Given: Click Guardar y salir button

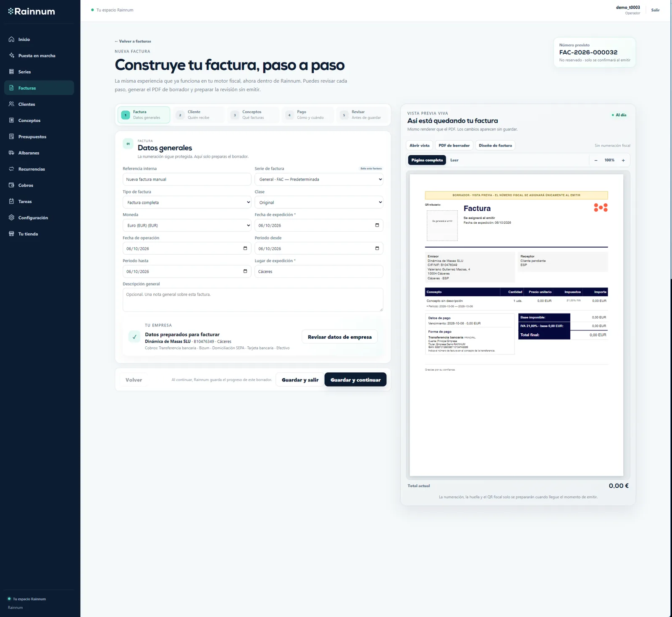Looking at the screenshot, I should pyautogui.click(x=300, y=379).
